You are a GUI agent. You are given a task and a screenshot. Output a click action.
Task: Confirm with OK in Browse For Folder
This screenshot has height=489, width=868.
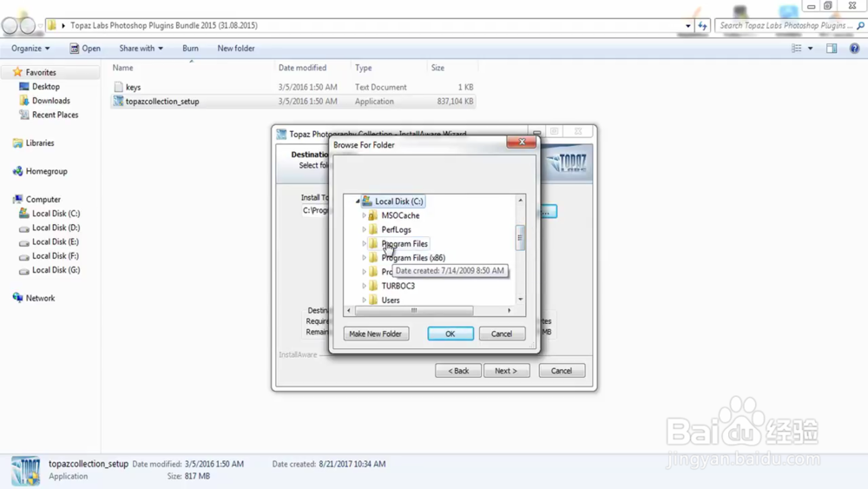(x=450, y=334)
